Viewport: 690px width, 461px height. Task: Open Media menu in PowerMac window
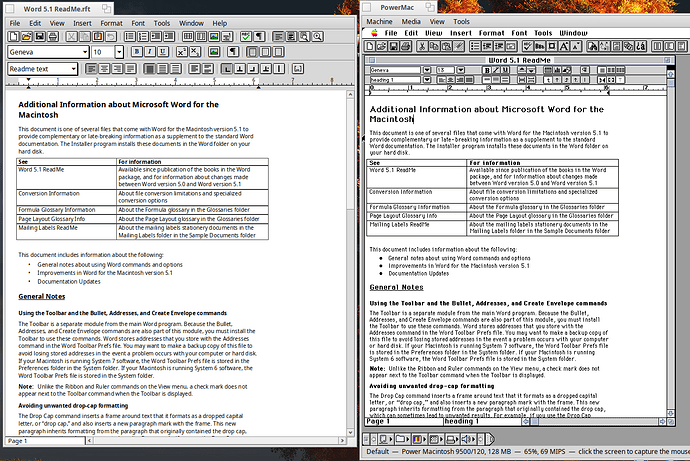[411, 22]
